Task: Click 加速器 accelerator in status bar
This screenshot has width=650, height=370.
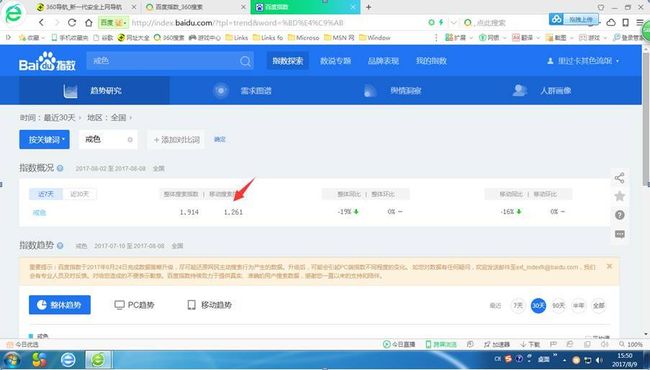Action: 497,344
